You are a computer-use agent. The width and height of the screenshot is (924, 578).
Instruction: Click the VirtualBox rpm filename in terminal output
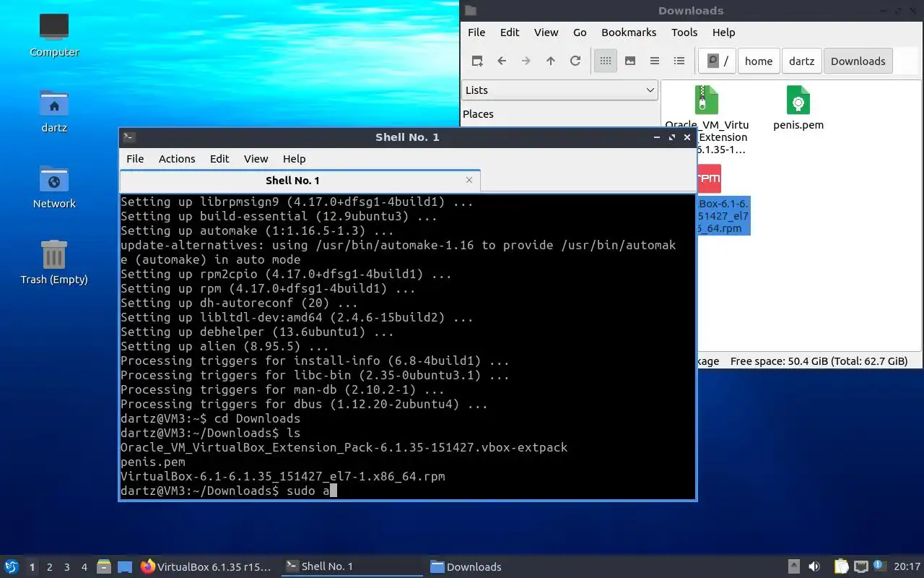pyautogui.click(x=282, y=477)
